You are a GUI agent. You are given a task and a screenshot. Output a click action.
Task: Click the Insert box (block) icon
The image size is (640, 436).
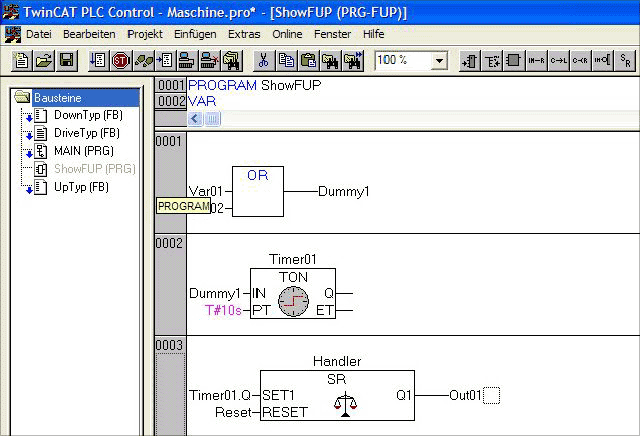click(514, 61)
